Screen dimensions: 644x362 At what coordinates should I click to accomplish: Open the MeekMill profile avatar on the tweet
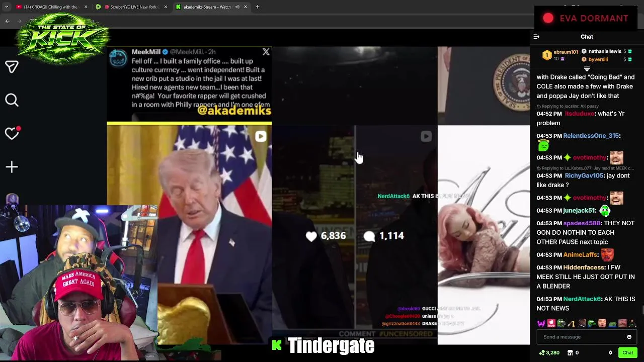point(118,58)
